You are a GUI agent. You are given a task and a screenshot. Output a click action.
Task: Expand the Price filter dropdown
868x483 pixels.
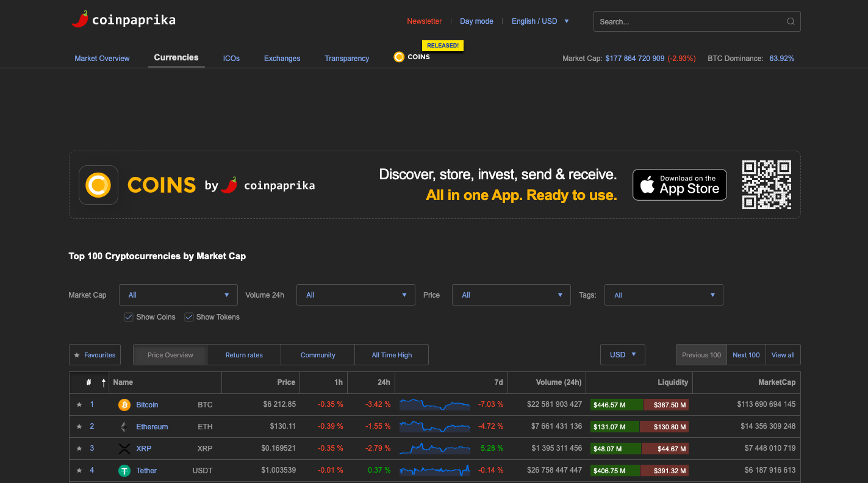[511, 295]
